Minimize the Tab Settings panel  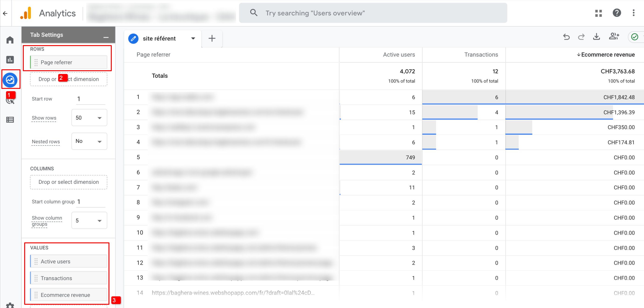pos(106,37)
